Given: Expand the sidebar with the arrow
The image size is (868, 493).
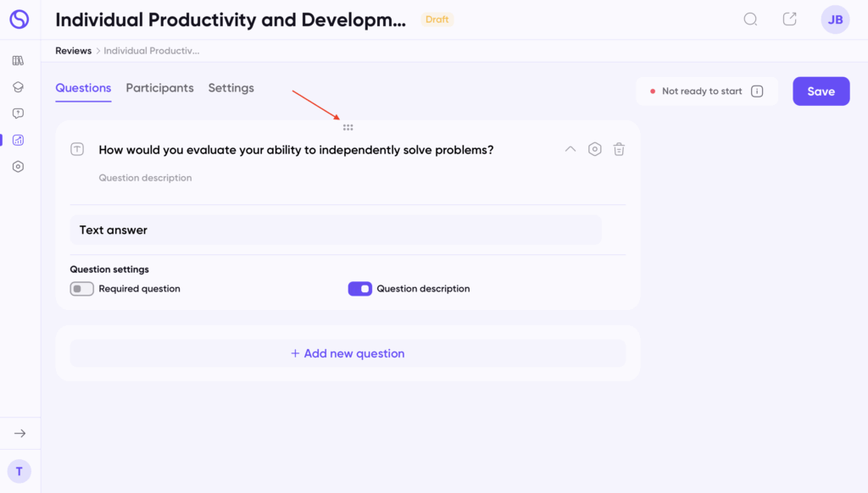Looking at the screenshot, I should [19, 434].
